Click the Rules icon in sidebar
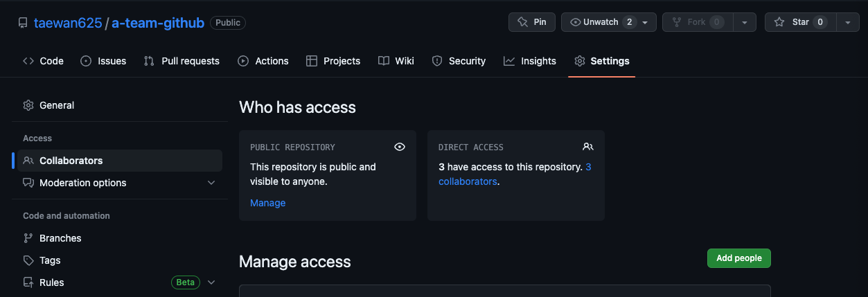This screenshot has width=868, height=297. click(x=28, y=282)
